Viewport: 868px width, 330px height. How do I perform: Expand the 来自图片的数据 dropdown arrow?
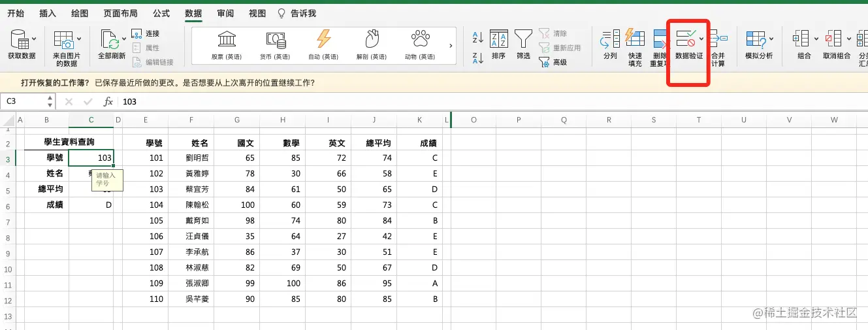coord(79,39)
